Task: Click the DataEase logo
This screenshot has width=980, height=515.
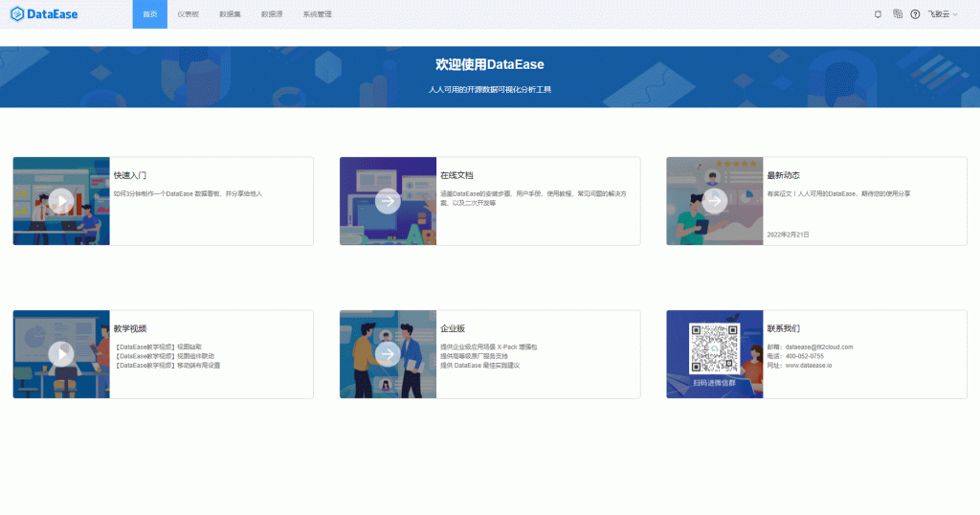Action: (44, 13)
